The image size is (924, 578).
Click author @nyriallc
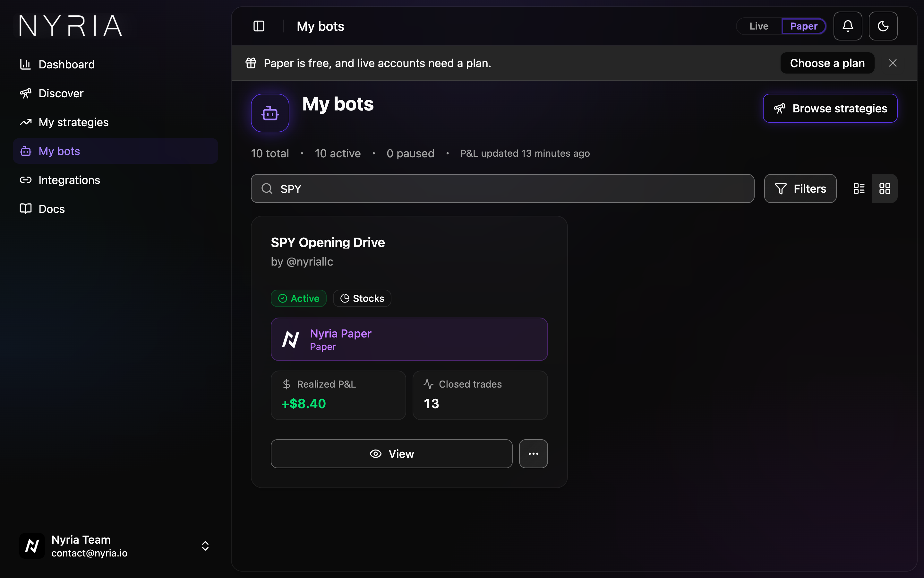pos(310,261)
